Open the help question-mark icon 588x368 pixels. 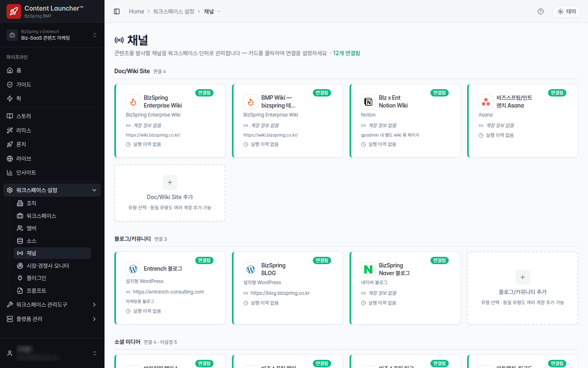(541, 11)
